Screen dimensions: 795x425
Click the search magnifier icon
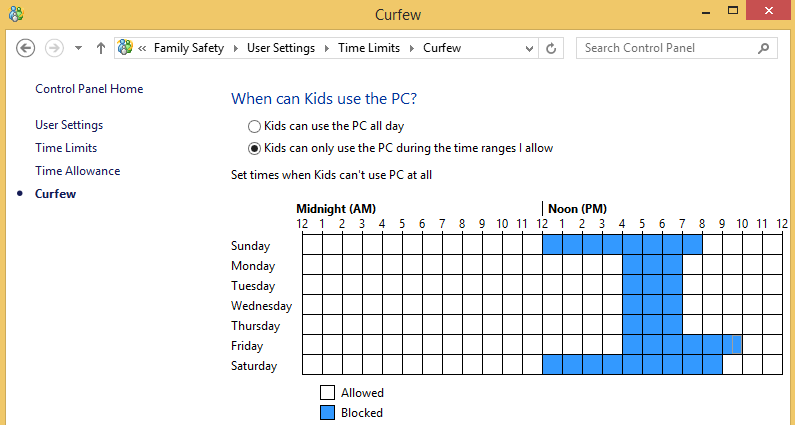tap(763, 48)
